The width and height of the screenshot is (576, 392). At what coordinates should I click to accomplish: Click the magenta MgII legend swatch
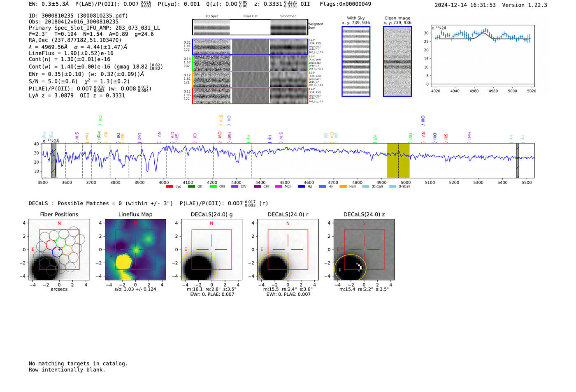[x=279, y=187]
